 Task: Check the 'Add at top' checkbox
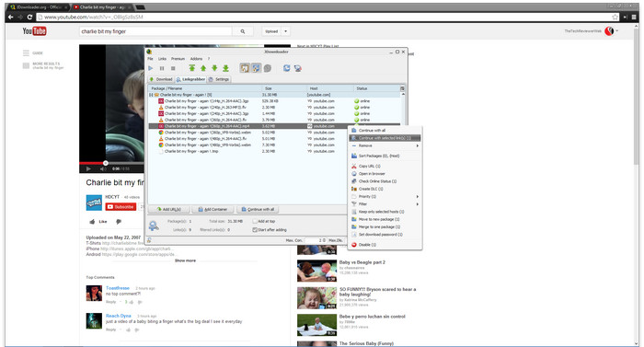[255, 221]
